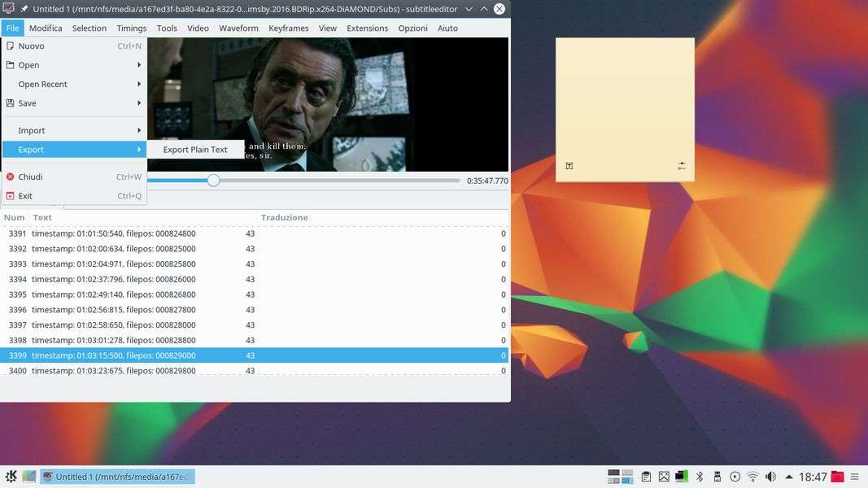
Task: Click the green monitor tray icon
Action: click(682, 477)
